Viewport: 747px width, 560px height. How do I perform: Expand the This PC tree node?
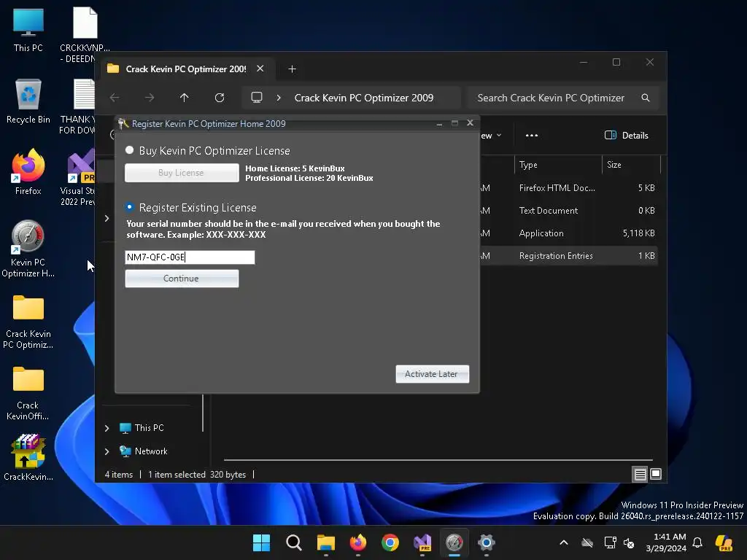(x=107, y=428)
